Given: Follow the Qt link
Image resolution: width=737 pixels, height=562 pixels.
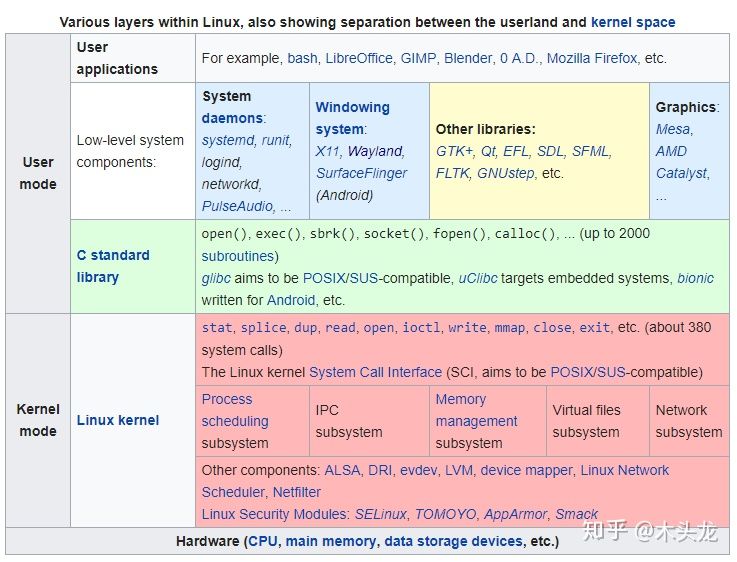Looking at the screenshot, I should tap(488, 151).
